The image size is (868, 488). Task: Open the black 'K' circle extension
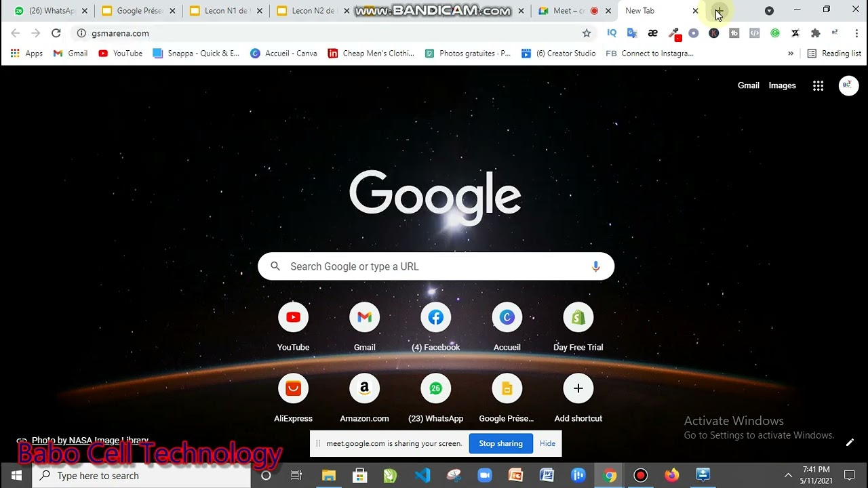click(713, 33)
